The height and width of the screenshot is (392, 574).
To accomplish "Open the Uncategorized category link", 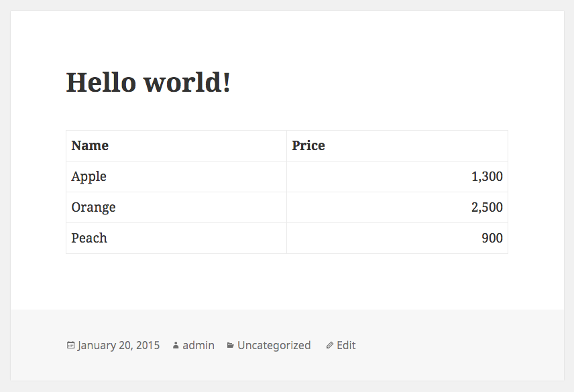I will [274, 345].
